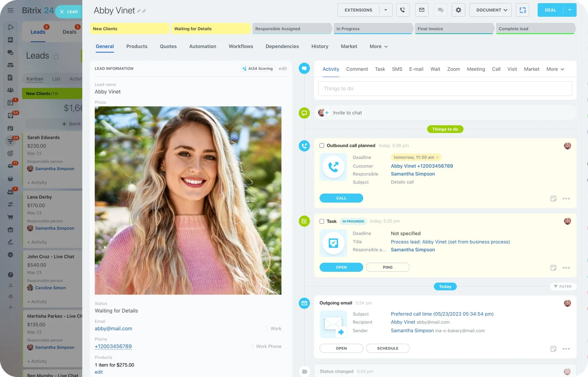588x377 pixels.
Task: Set lead stage to Final Invoice
Action: [454, 29]
